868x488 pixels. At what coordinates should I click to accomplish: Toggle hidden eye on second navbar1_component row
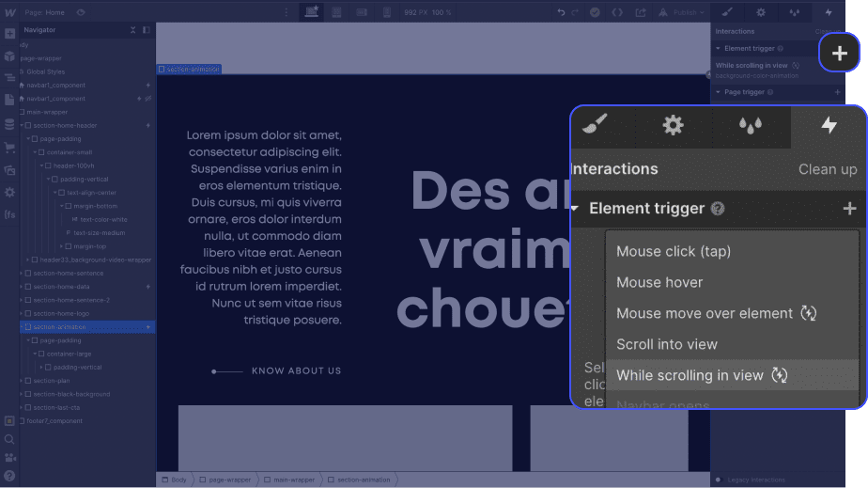[x=147, y=99]
